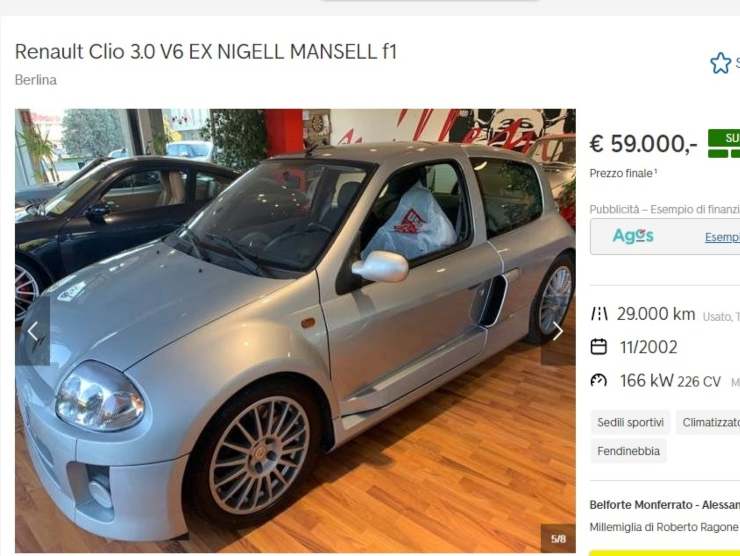Image resolution: width=740 pixels, height=556 pixels.
Task: Click the star favorite icon
Action: coord(720,63)
